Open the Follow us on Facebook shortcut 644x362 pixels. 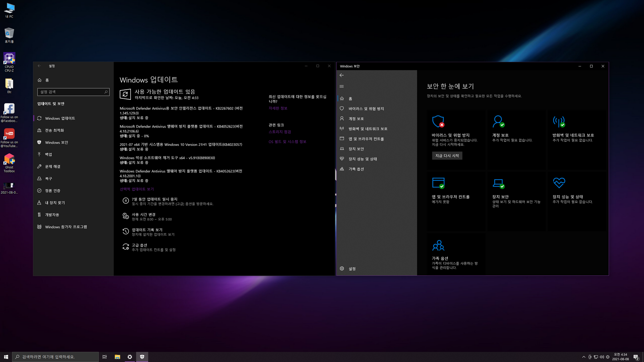point(9,113)
